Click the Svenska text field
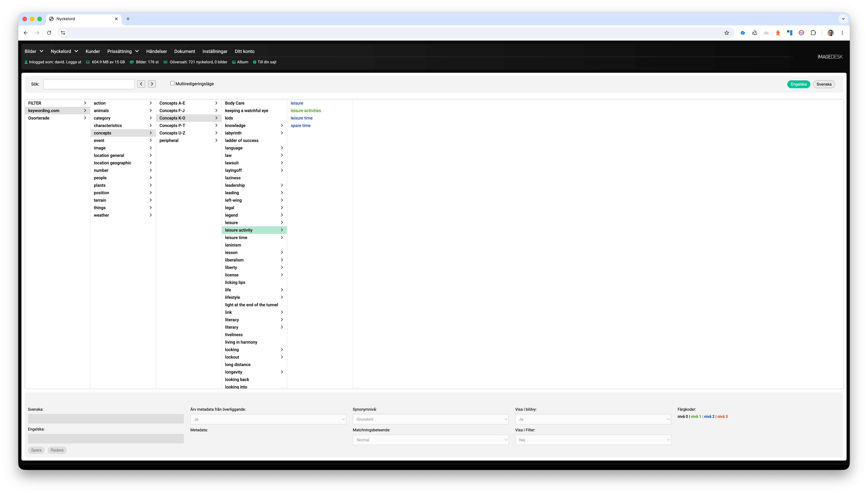This screenshot has height=494, width=868. [x=106, y=419]
